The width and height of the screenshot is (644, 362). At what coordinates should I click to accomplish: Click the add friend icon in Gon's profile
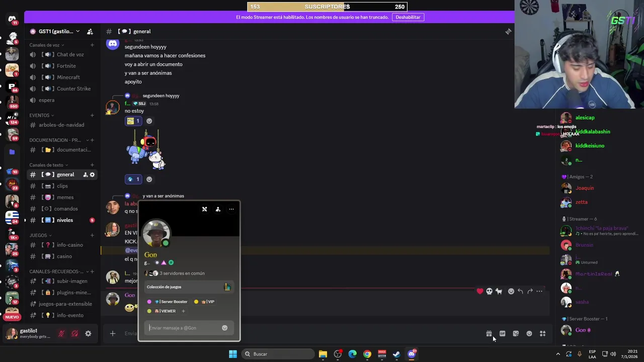tap(218, 209)
